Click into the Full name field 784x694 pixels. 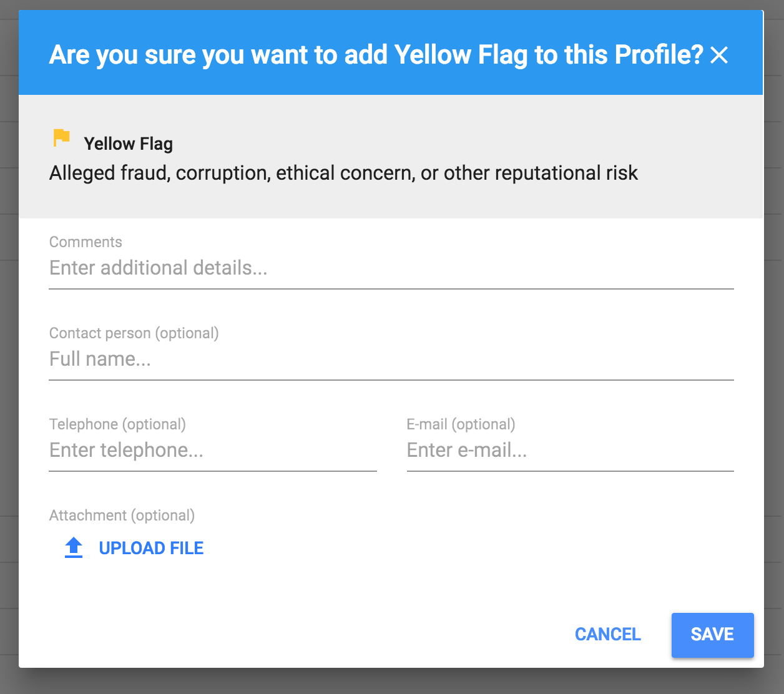pyautogui.click(x=391, y=359)
